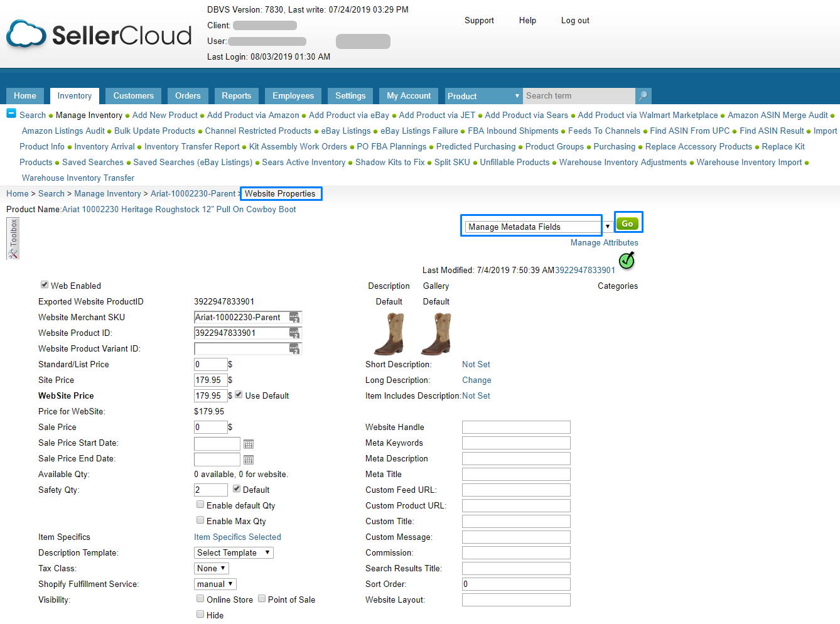840x624 pixels.
Task: Open the Manage Attributes link
Action: click(605, 243)
